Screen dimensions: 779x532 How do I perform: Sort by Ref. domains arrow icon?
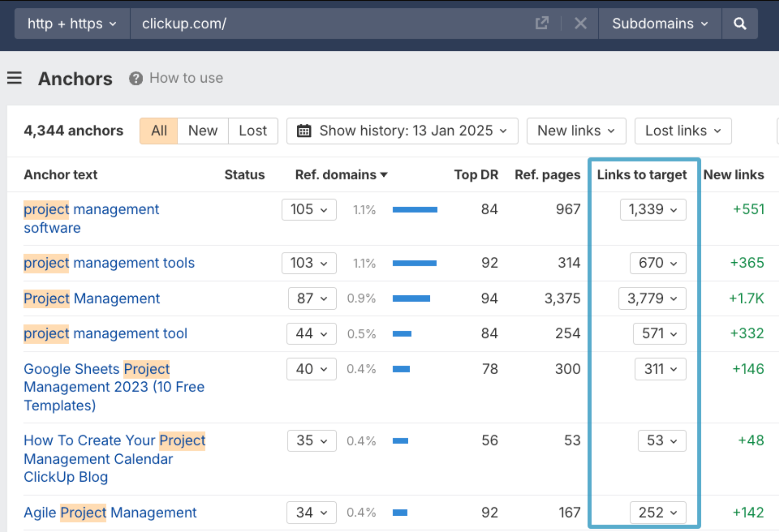coord(384,175)
